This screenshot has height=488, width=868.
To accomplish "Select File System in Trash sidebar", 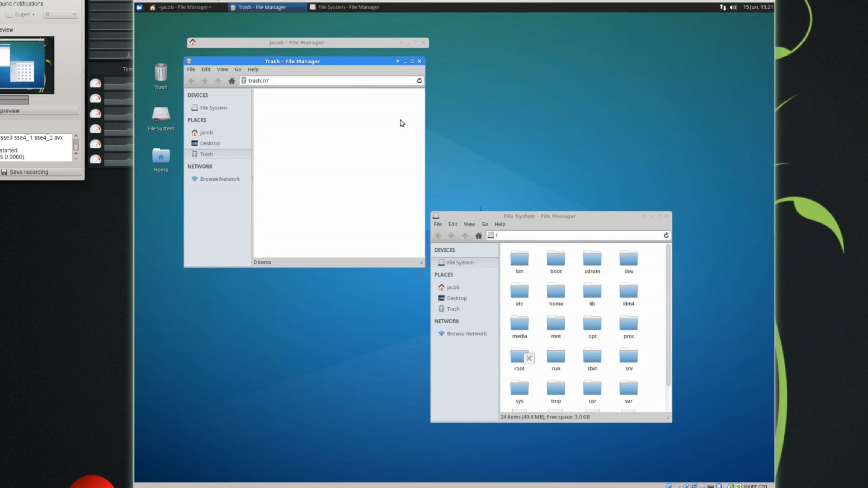I will (213, 107).
